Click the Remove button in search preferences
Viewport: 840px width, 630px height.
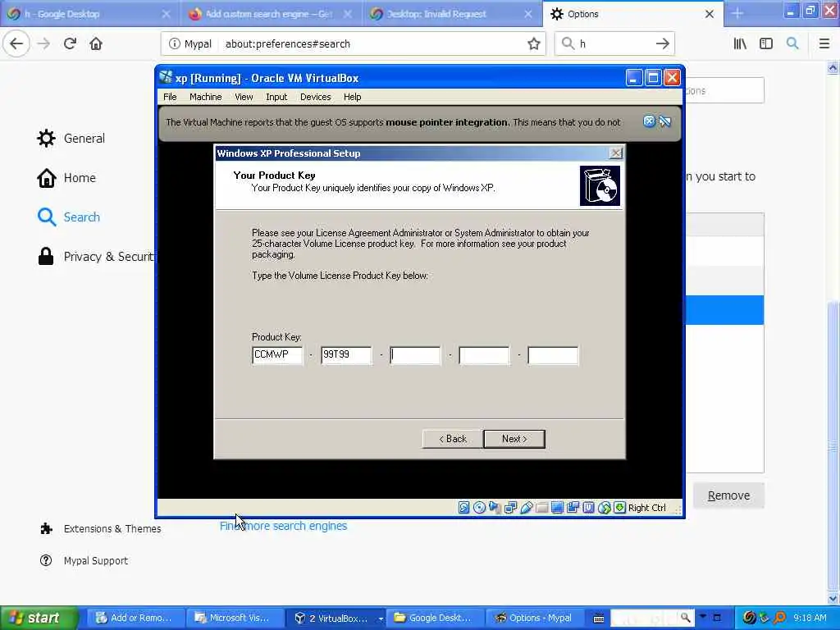728,495
